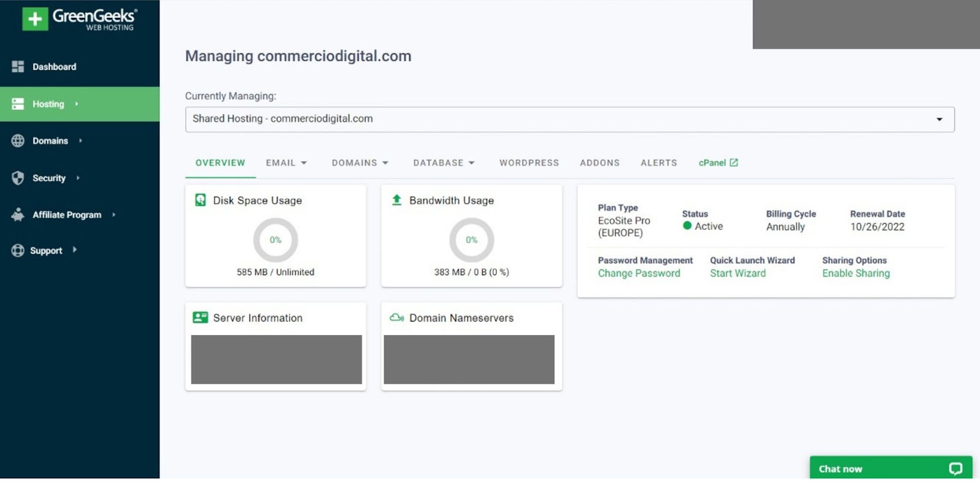Screen dimensions: 980x490
Task: Click the GreenGeeks logo
Action: (78, 19)
